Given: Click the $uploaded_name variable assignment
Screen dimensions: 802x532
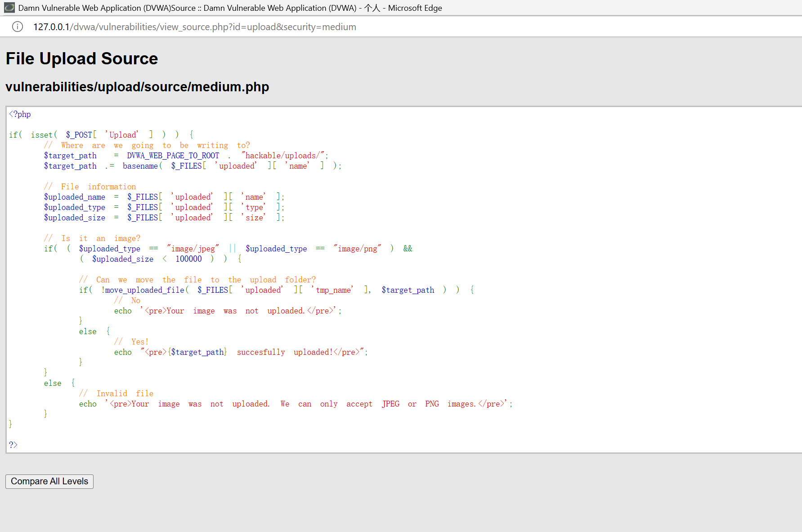Looking at the screenshot, I should [x=75, y=197].
